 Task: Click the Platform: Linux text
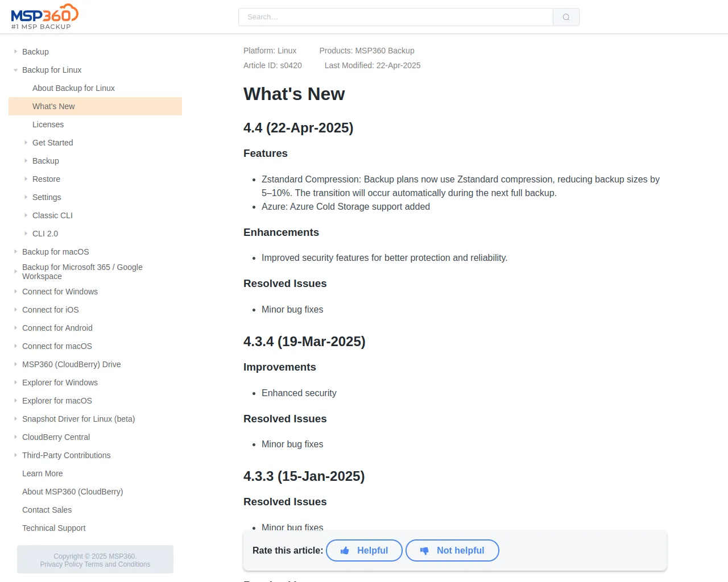click(x=270, y=51)
